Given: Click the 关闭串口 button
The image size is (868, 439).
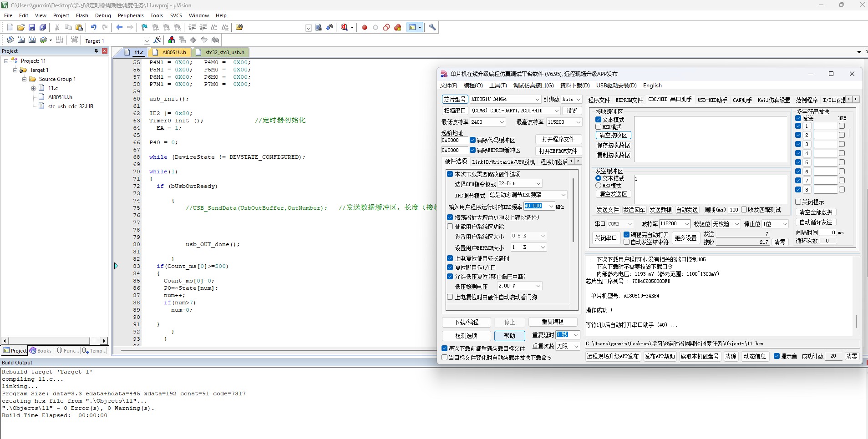Looking at the screenshot, I should pyautogui.click(x=605, y=238).
